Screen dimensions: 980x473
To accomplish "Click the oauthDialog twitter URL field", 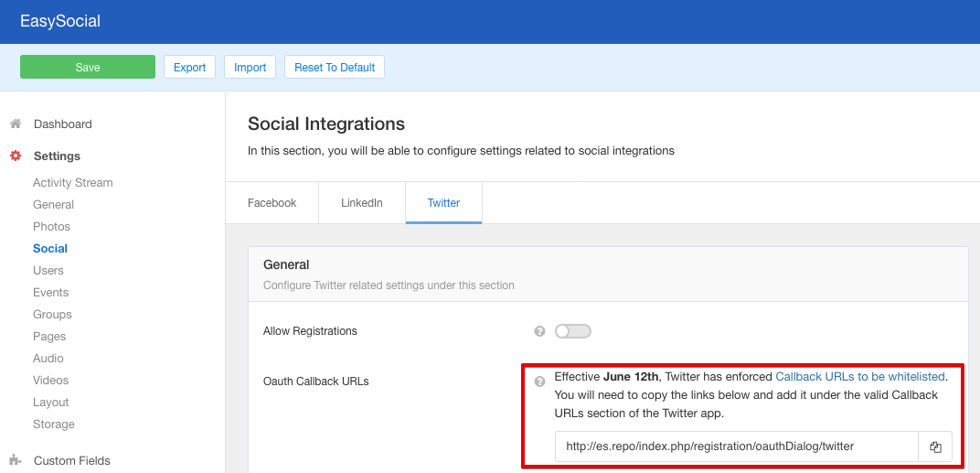I will point(736,446).
